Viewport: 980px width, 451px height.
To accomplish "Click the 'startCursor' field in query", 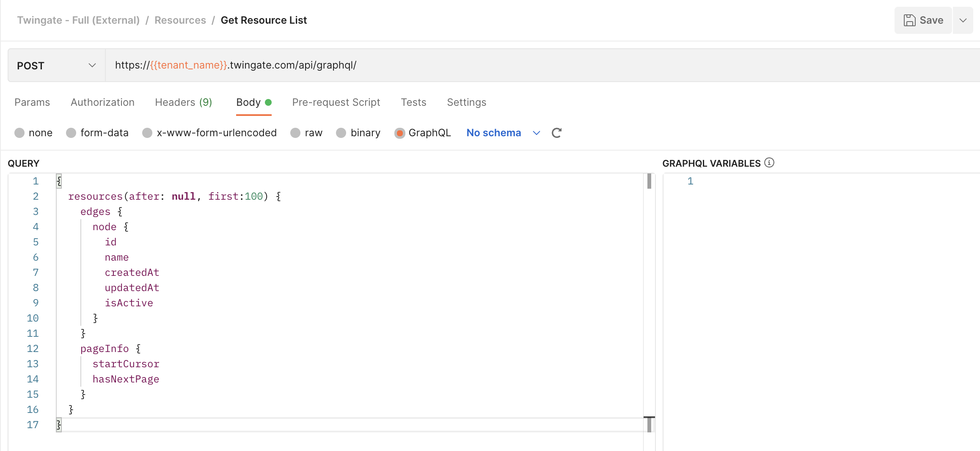I will (126, 364).
